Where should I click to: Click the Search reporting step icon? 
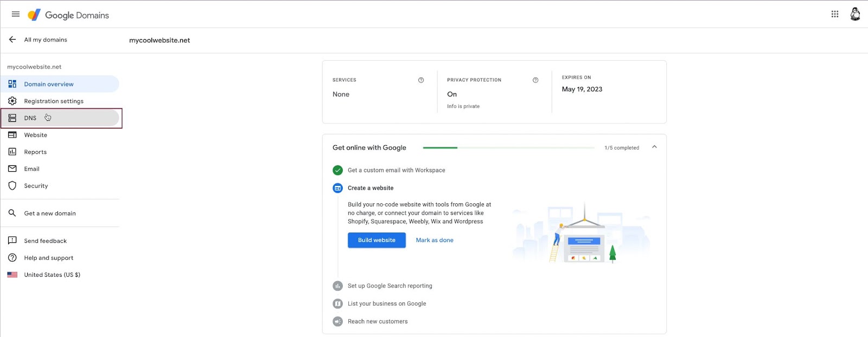(337, 286)
